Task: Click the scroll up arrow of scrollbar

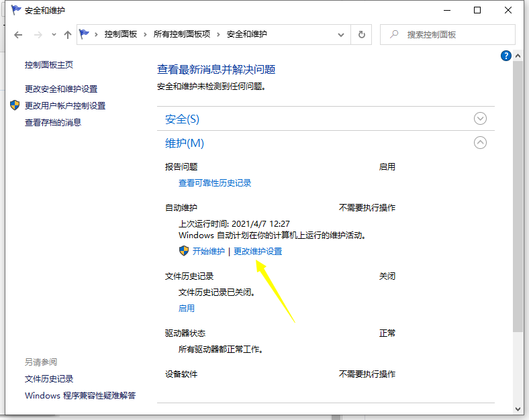Action: point(518,56)
